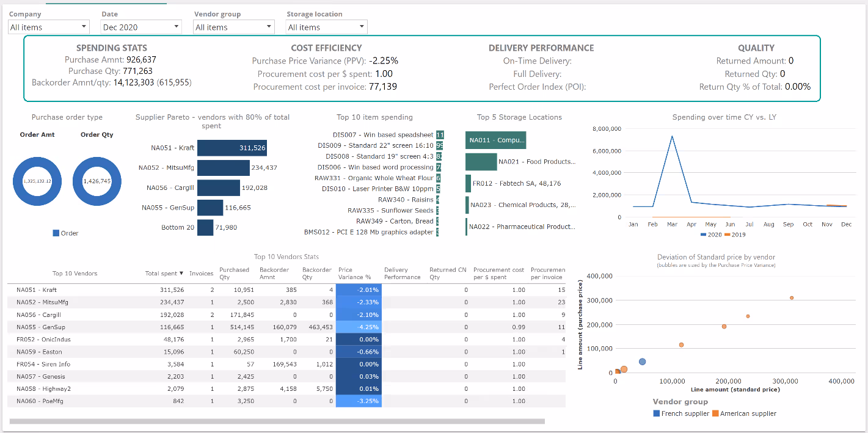This screenshot has height=433, width=868.
Task: Click the sort arrow next to Total spent
Action: pyautogui.click(x=181, y=274)
